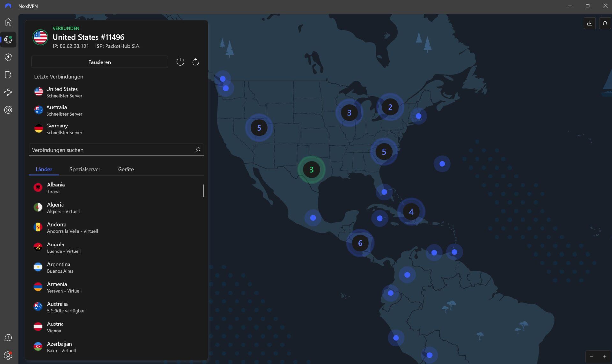Switch to the Spezialserver tab
The height and width of the screenshot is (364, 612).
point(85,169)
